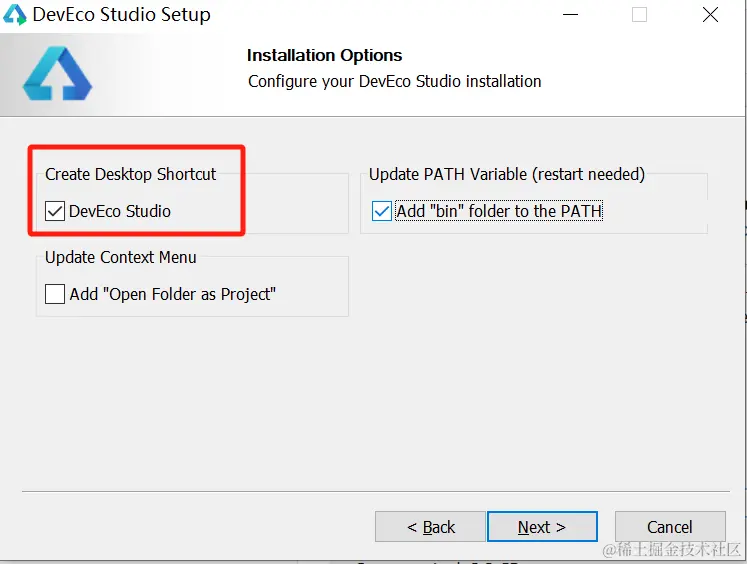Click the Installation Options header title

(324, 55)
